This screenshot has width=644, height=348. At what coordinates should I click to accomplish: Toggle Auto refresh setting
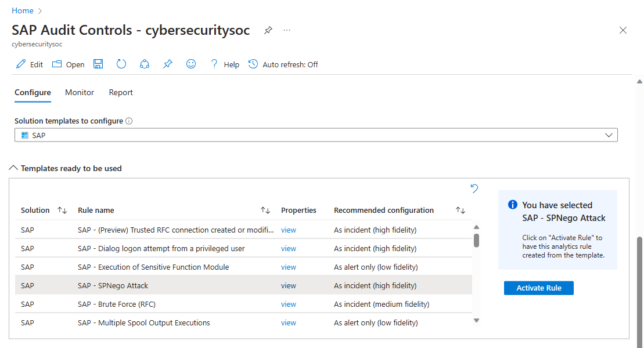[283, 64]
